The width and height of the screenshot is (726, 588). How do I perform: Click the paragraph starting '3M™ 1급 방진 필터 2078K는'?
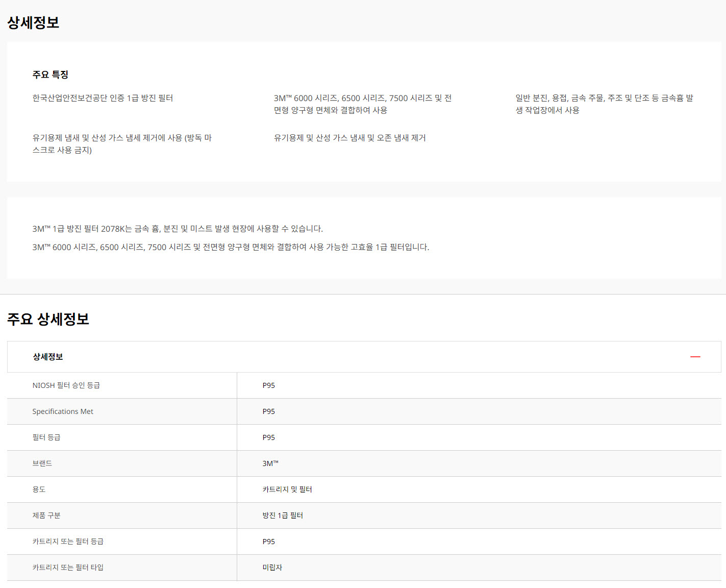178,229
